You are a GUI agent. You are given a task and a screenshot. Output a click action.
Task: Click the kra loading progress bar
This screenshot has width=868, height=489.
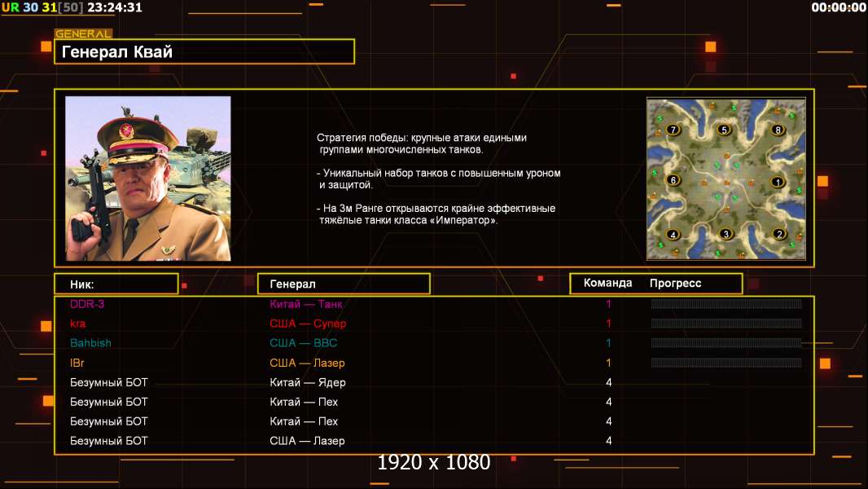point(726,324)
